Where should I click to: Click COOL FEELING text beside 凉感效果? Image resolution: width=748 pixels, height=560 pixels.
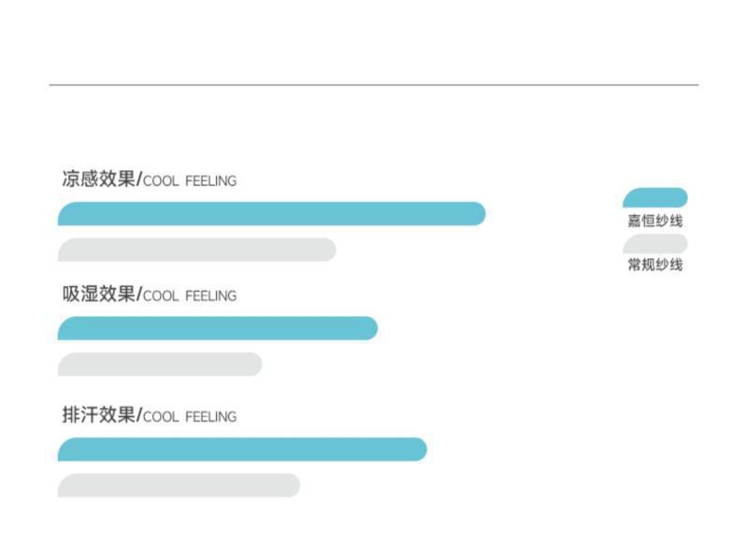[x=190, y=181]
